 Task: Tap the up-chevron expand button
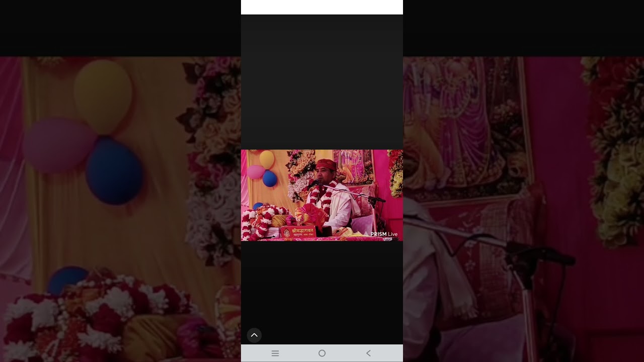[254, 335]
